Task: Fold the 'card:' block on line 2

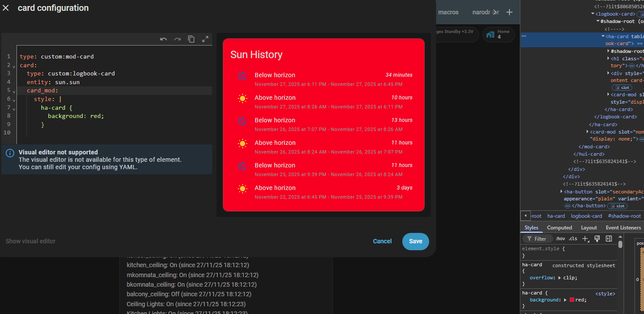Action: coord(14,66)
